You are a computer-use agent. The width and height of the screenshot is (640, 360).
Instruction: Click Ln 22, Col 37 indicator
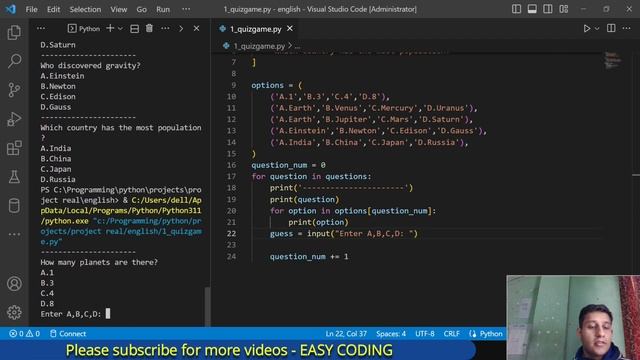pos(346,333)
